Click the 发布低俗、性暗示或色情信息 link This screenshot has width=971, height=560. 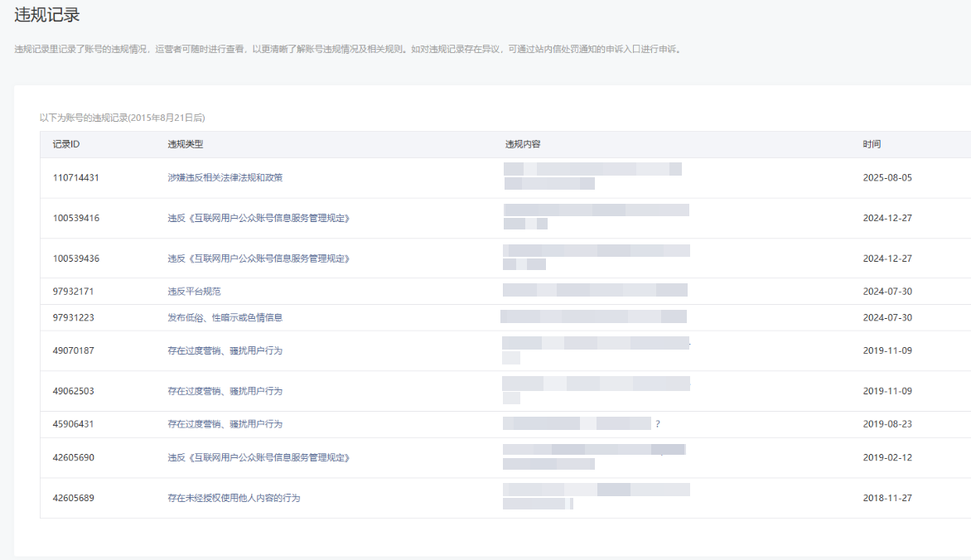click(225, 318)
